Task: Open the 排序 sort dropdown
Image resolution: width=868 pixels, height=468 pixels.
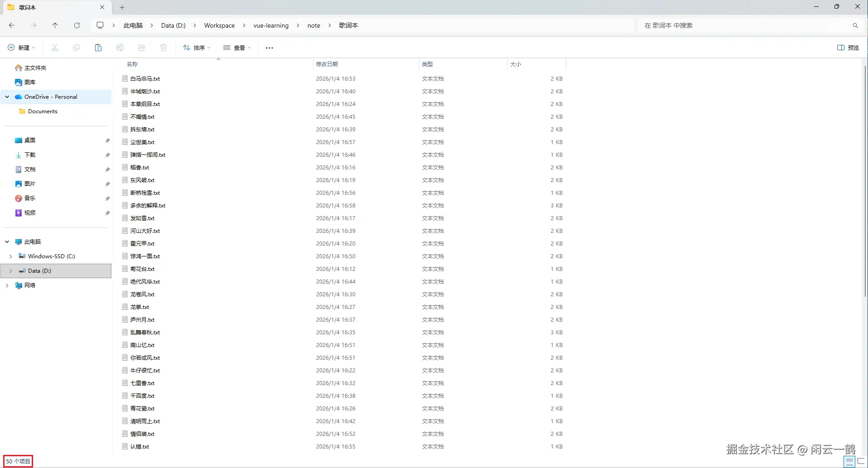Action: click(197, 48)
